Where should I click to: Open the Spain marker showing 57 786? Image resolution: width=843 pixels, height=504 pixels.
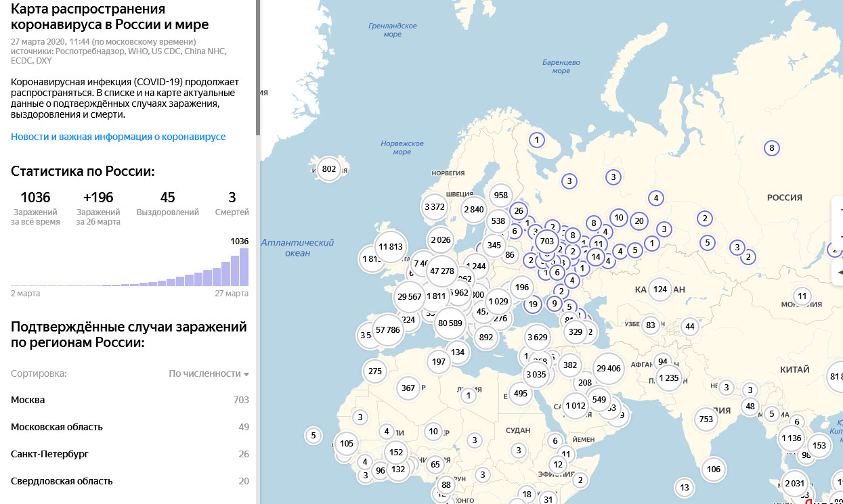pyautogui.click(x=388, y=330)
